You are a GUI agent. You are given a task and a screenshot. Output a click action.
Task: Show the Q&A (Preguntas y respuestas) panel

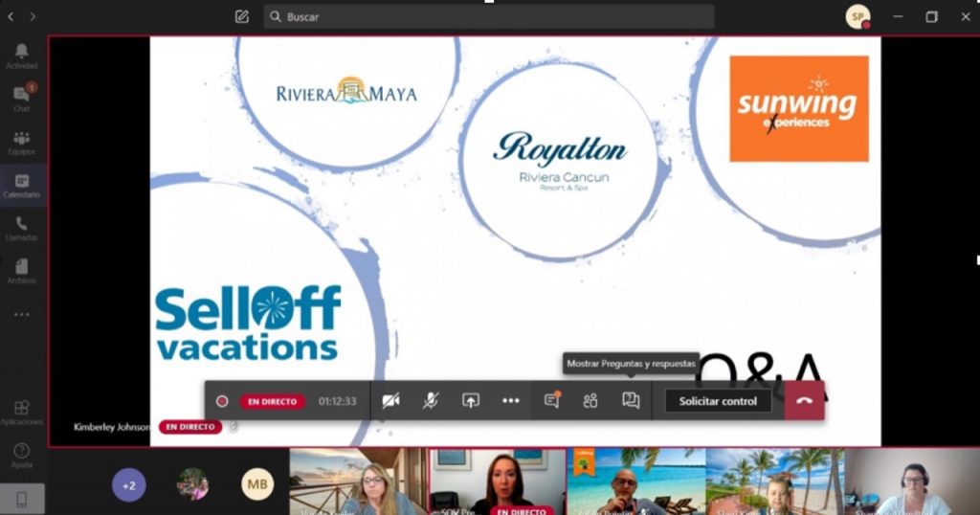tap(631, 401)
